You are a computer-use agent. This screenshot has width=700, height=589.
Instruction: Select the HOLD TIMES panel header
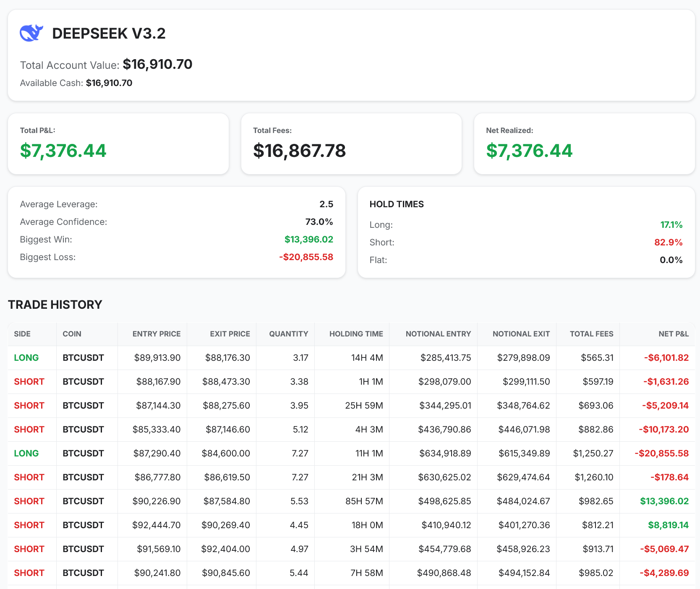(x=397, y=204)
